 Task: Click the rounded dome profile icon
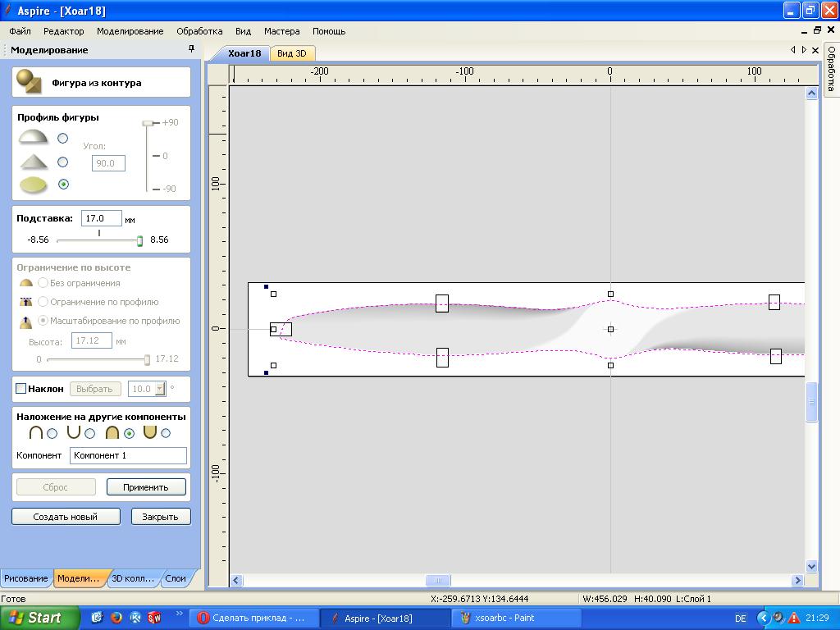coord(33,137)
